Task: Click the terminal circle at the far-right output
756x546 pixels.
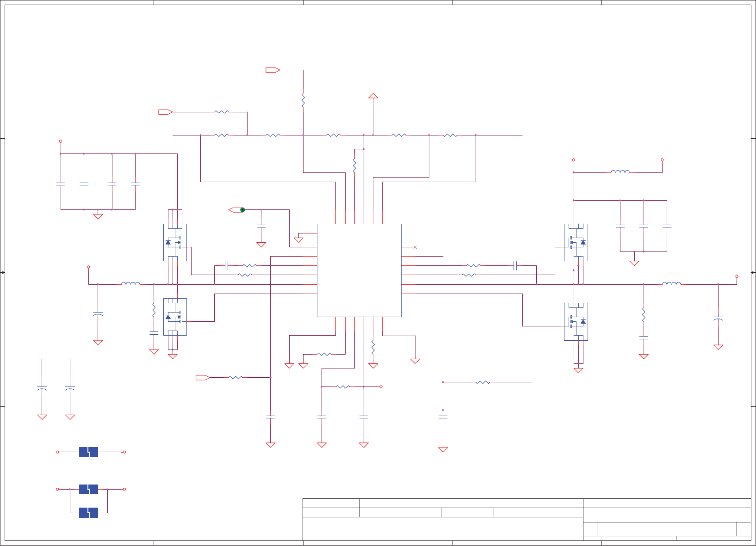Action: click(x=737, y=276)
